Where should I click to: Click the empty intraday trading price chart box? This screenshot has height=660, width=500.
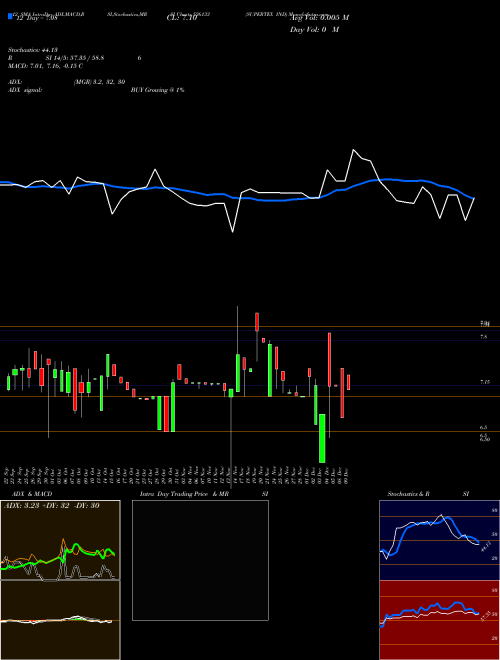coord(200,560)
